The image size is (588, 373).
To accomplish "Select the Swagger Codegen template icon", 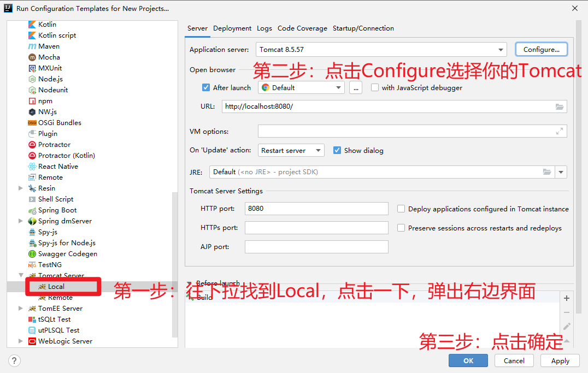I will pos(32,254).
